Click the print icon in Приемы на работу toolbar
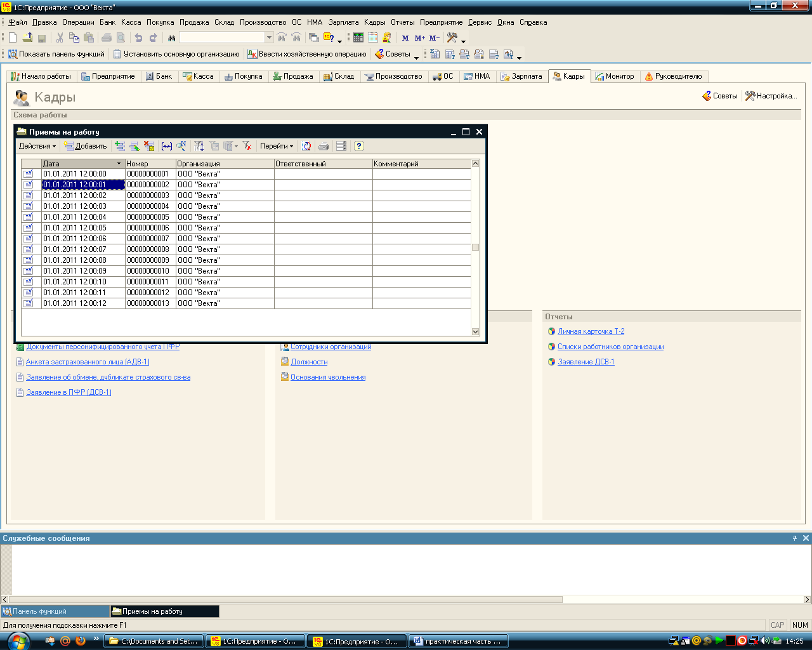 point(324,146)
